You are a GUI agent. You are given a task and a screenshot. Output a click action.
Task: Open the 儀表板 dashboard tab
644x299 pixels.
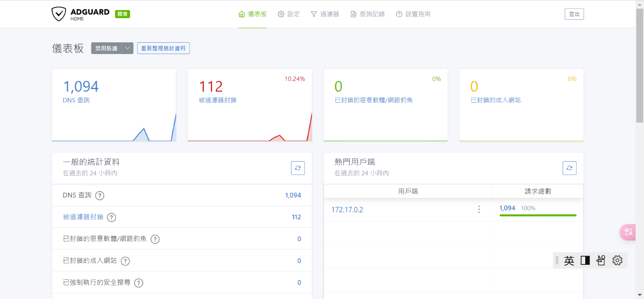tap(253, 14)
